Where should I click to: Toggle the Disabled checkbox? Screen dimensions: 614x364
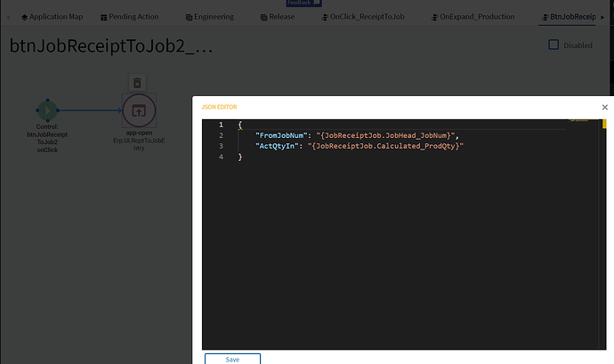coord(553,44)
